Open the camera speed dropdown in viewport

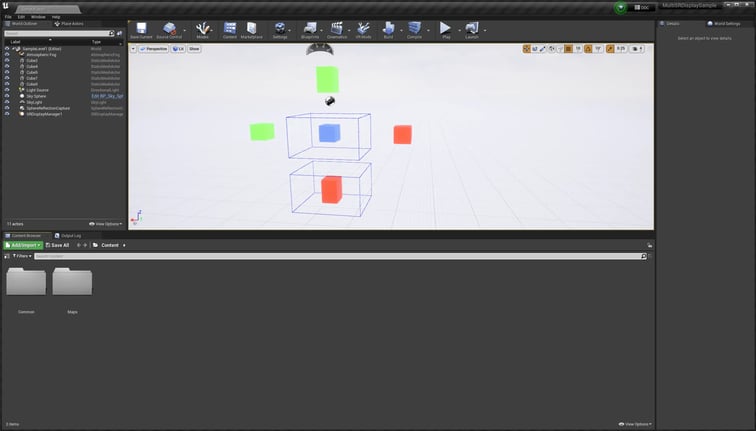pyautogui.click(x=636, y=49)
